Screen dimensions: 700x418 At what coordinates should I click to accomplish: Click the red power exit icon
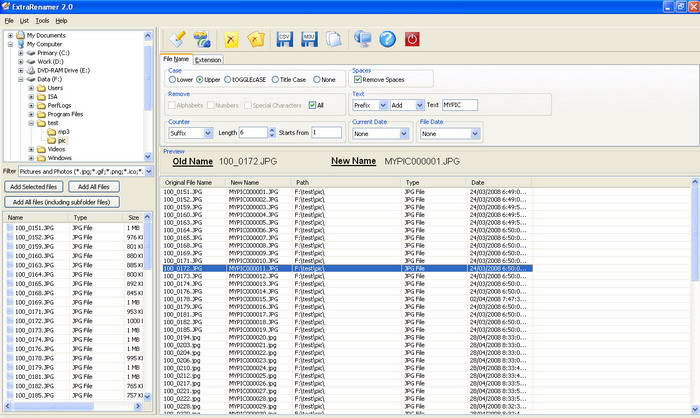click(412, 39)
